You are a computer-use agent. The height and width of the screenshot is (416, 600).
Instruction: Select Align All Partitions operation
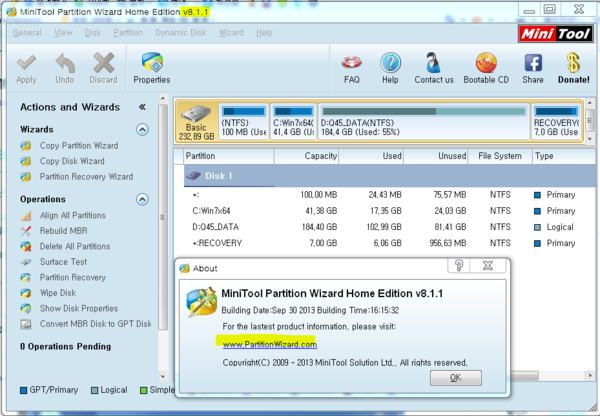point(73,215)
